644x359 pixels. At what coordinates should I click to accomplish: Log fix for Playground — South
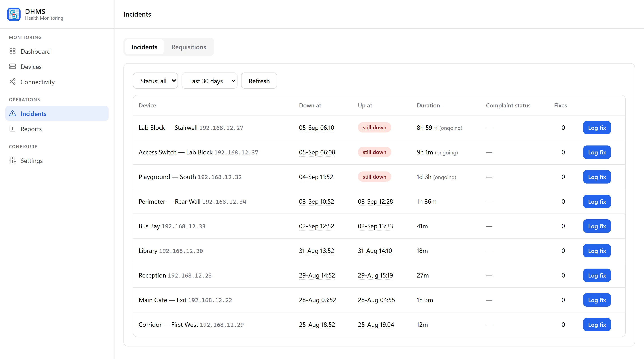click(597, 177)
